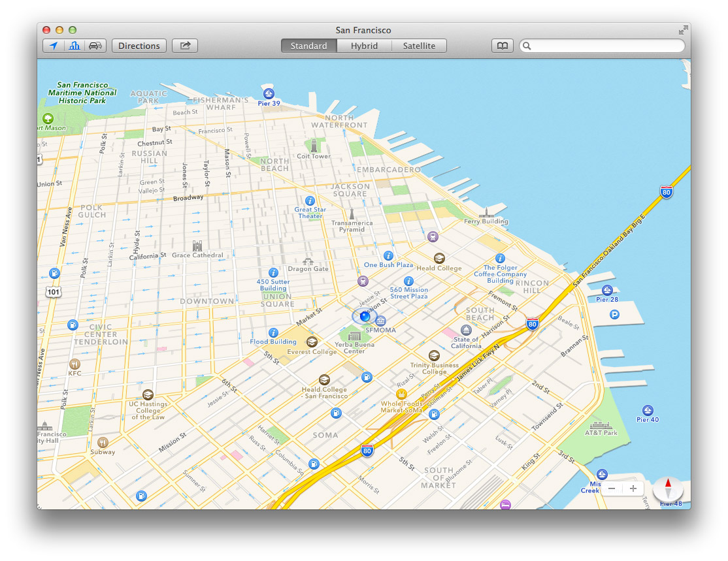Select the Subway restaurant icon
The height and width of the screenshot is (561, 728).
click(103, 443)
